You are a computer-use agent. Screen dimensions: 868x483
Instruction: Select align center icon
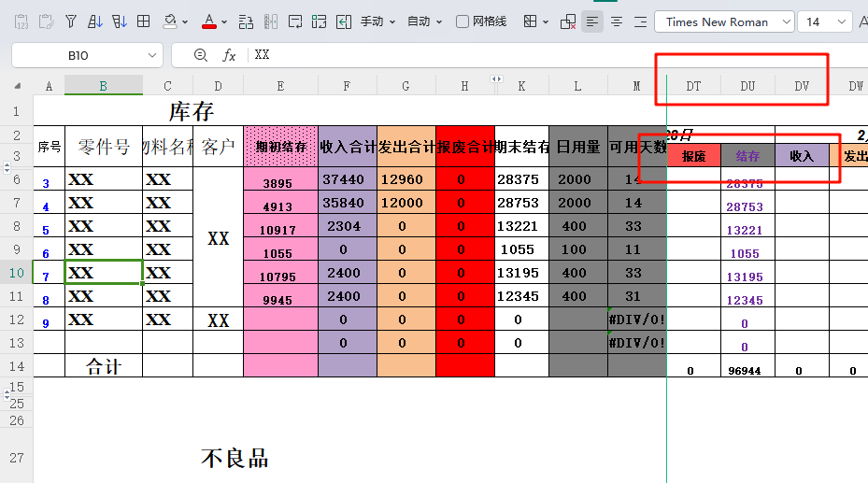coord(616,22)
